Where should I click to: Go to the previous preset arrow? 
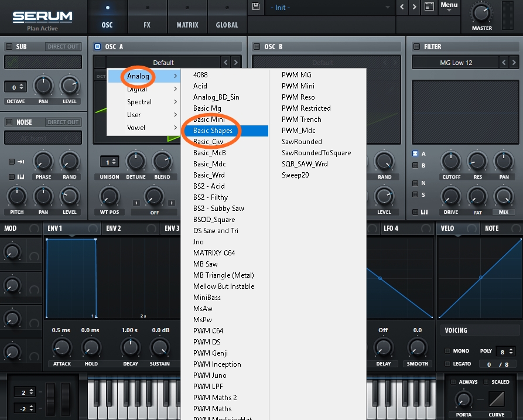click(402, 7)
